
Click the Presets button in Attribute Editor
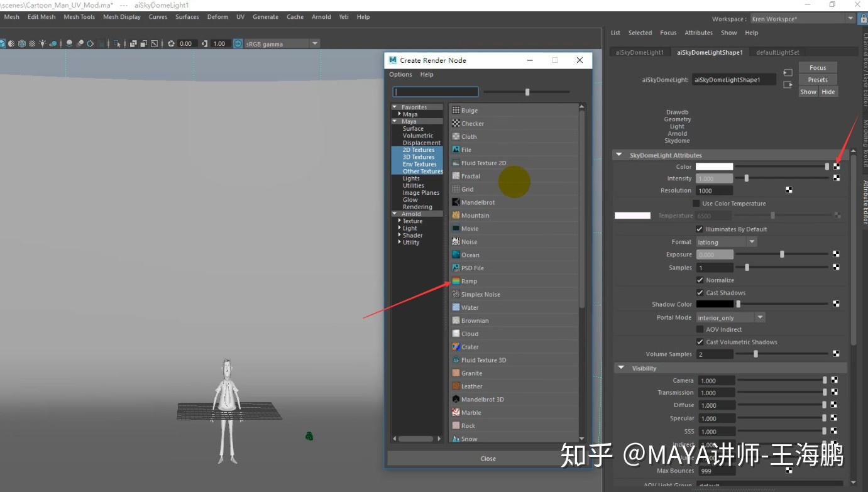pos(817,79)
